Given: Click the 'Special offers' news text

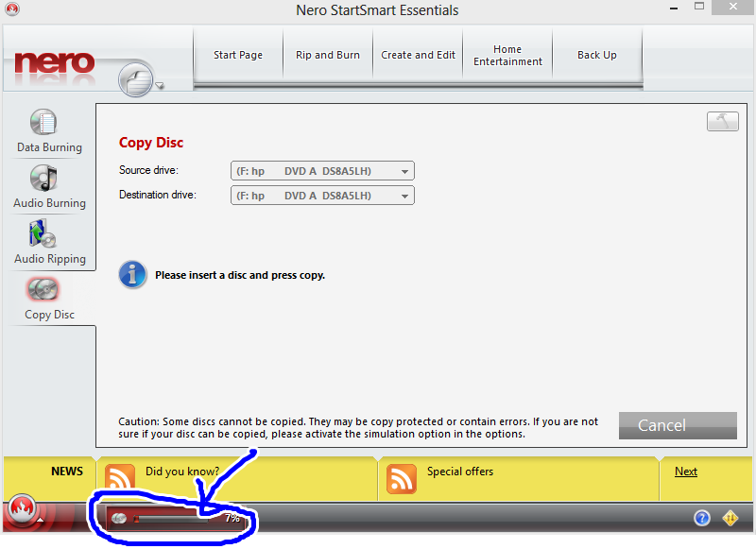Looking at the screenshot, I should (x=460, y=472).
